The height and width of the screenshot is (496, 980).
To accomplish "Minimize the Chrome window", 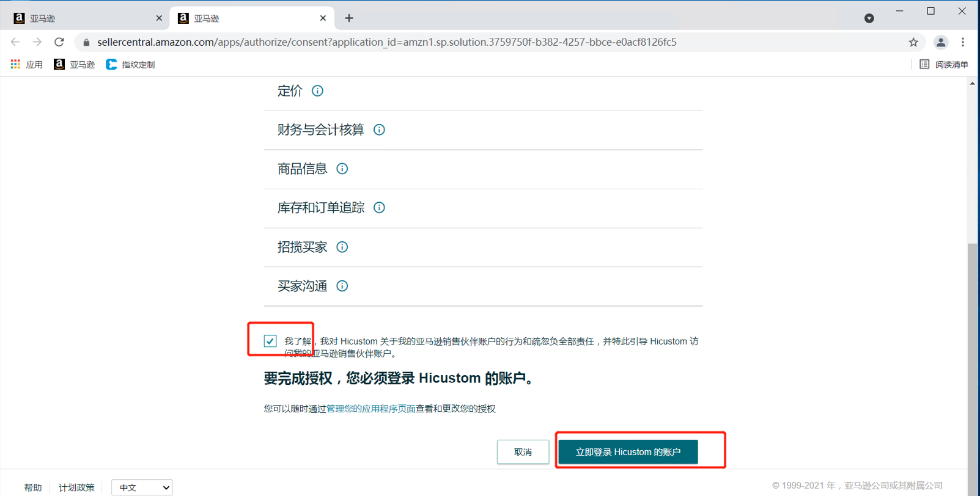I will point(899,11).
